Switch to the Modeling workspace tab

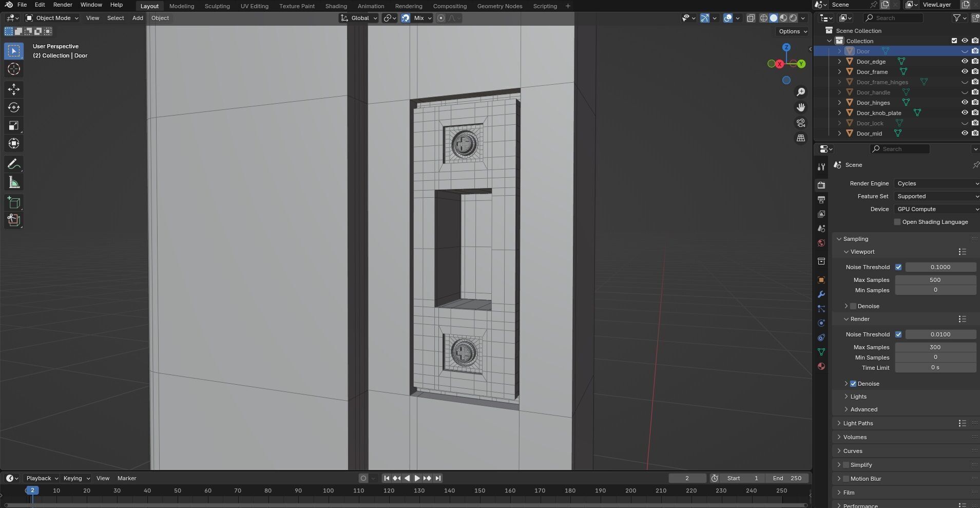click(182, 6)
